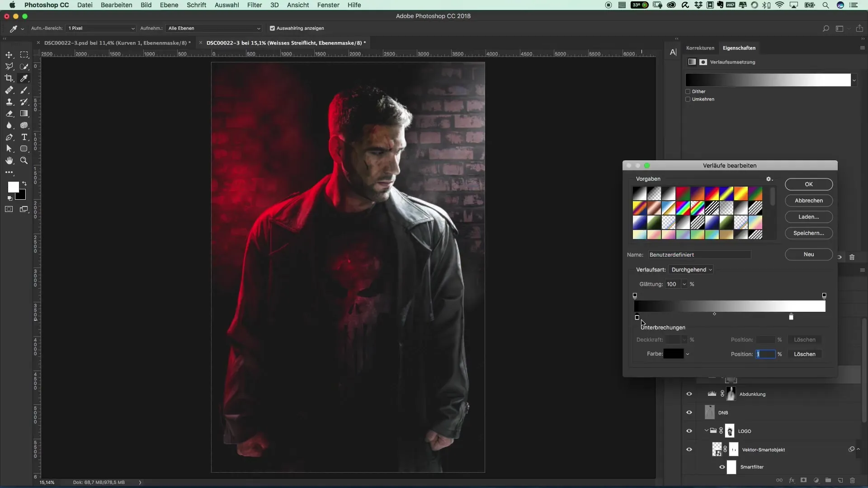Select the Sponge tool
This screenshot has height=488, width=868.
pos(24,125)
